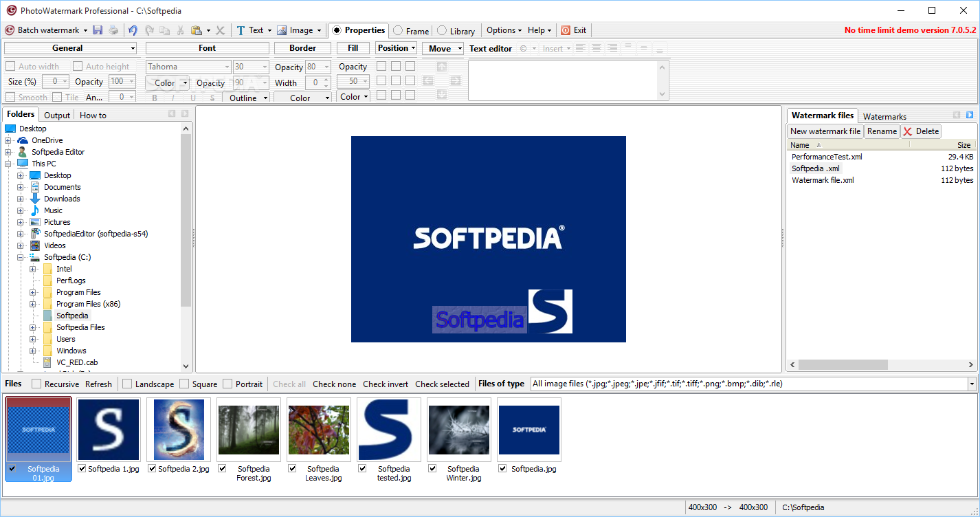Add a Text watermark with T icon
This screenshot has width=980, height=517.
241,30
